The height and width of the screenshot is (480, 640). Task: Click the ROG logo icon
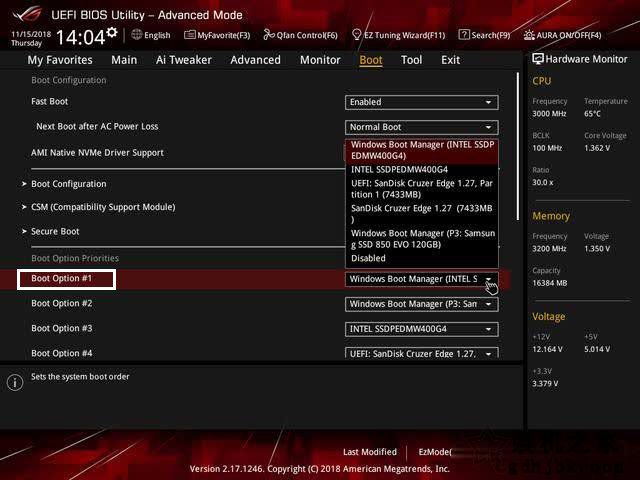[x=27, y=14]
